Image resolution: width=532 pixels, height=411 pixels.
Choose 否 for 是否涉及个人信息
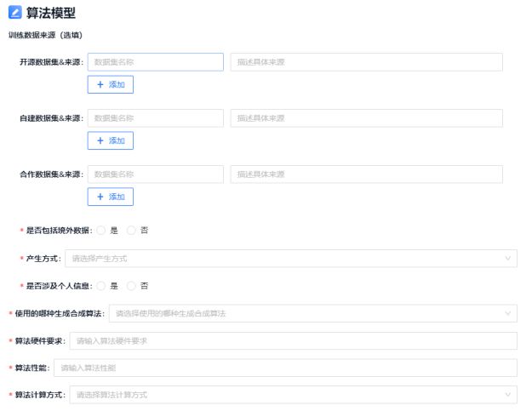click(132, 286)
